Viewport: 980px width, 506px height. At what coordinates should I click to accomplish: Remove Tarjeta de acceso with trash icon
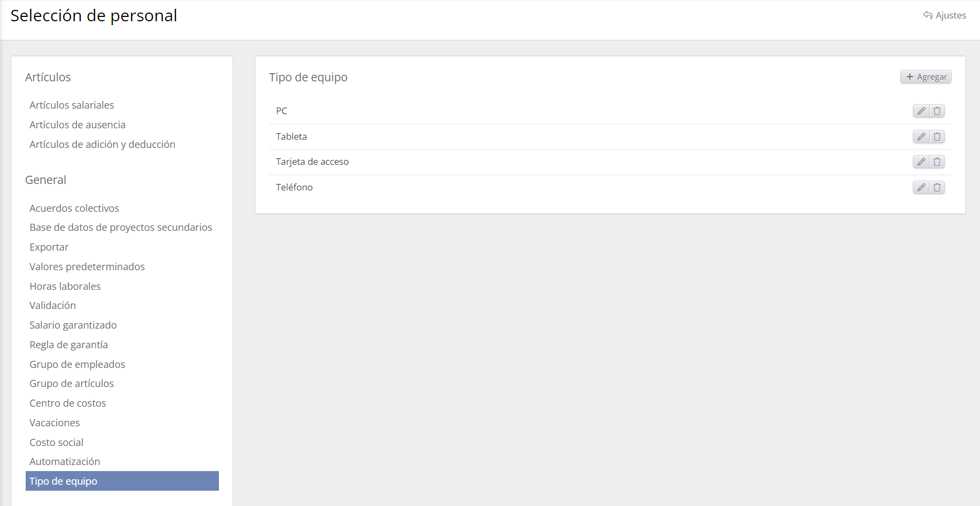pos(937,162)
